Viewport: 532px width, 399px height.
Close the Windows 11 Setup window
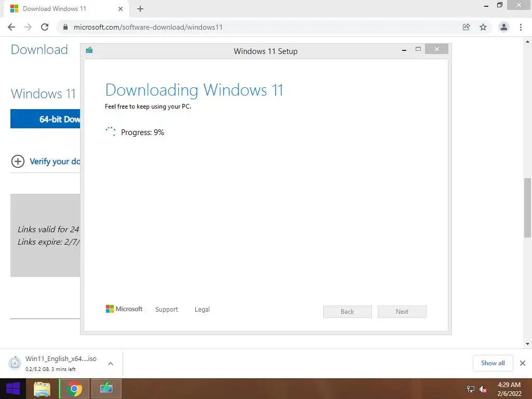pyautogui.click(x=436, y=49)
